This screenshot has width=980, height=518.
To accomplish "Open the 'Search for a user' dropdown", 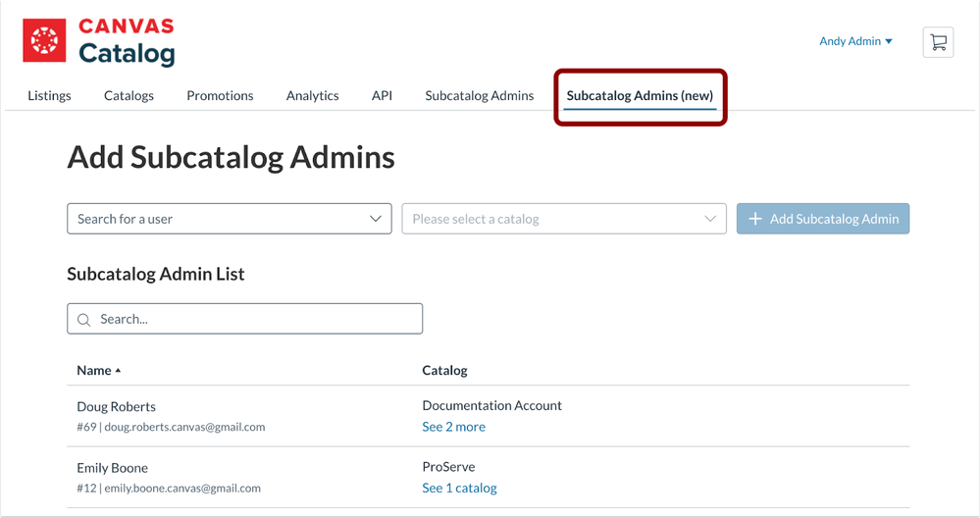I will [229, 219].
